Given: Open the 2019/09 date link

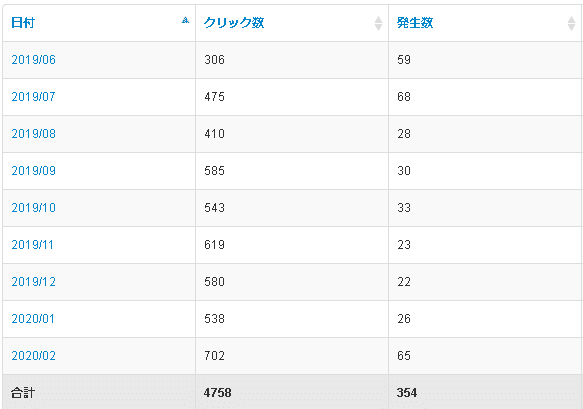Looking at the screenshot, I should (33, 171).
